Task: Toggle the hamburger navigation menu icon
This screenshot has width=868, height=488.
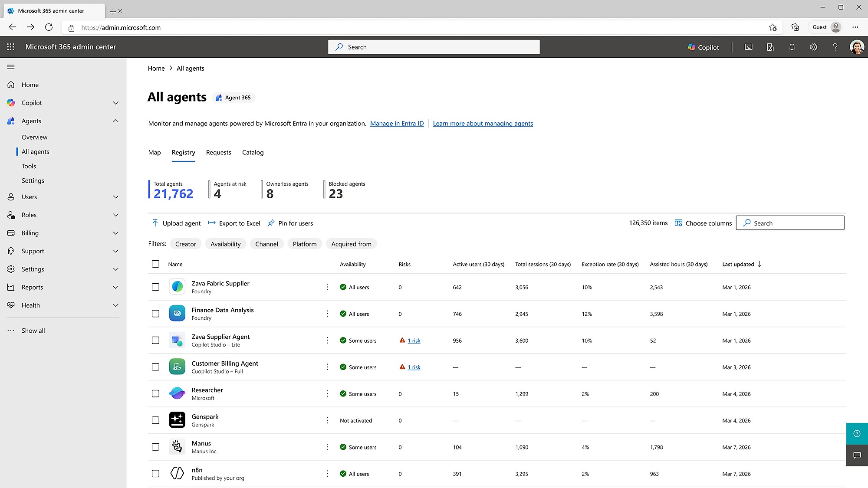Action: 11,67
